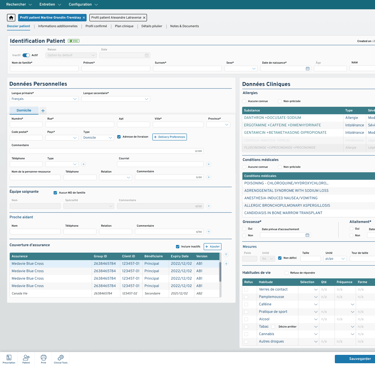Viewport: 375px width, 366px height.
Task: Open the Langue secondaire dropdown
Action: 116,99
